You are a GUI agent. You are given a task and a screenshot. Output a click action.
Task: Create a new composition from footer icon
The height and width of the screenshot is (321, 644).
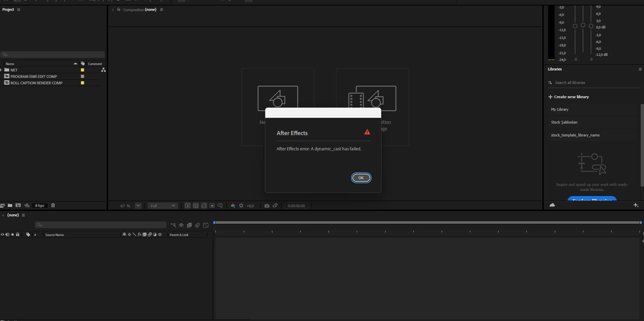coord(18,206)
